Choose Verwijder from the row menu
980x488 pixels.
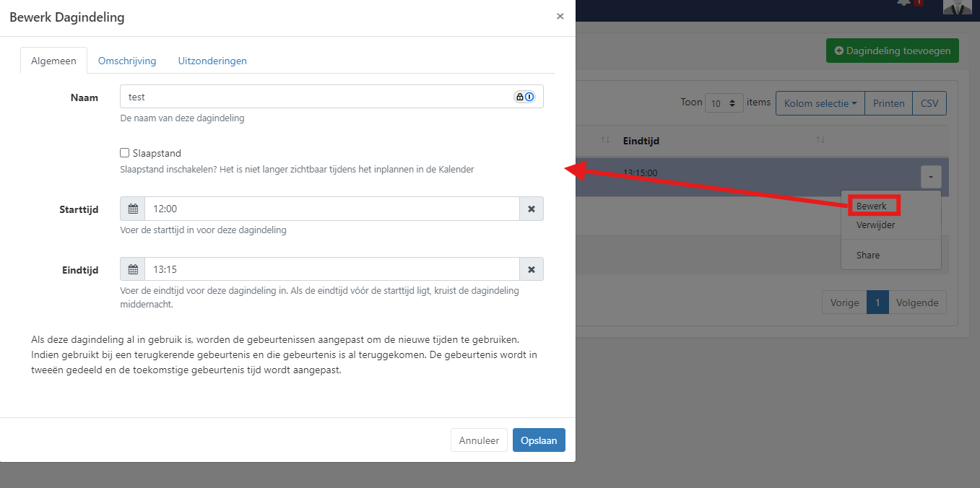tap(875, 225)
